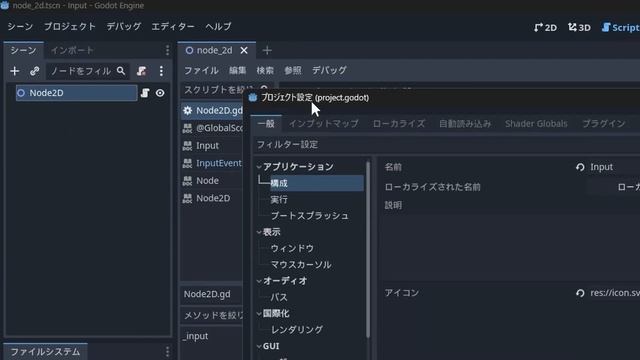Viewport: 640px width, 360px height.
Task: Attach script icon in Scene panel toolbar
Action: [x=142, y=71]
